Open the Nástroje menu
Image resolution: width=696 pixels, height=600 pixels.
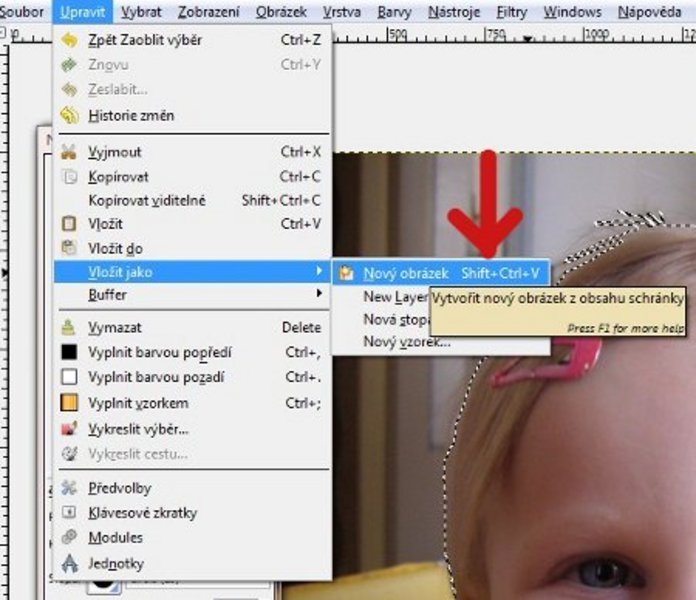tap(454, 12)
